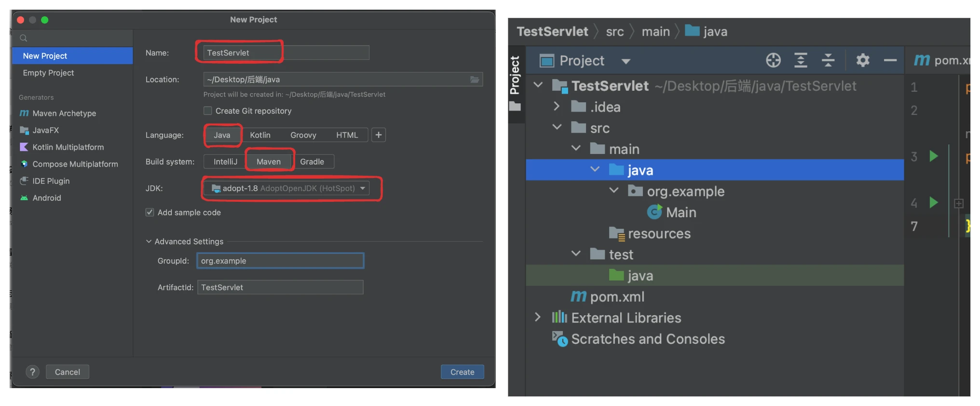Screen dimensions: 980x406
Task: Toggle Create Git repository checkbox
Action: click(x=208, y=111)
